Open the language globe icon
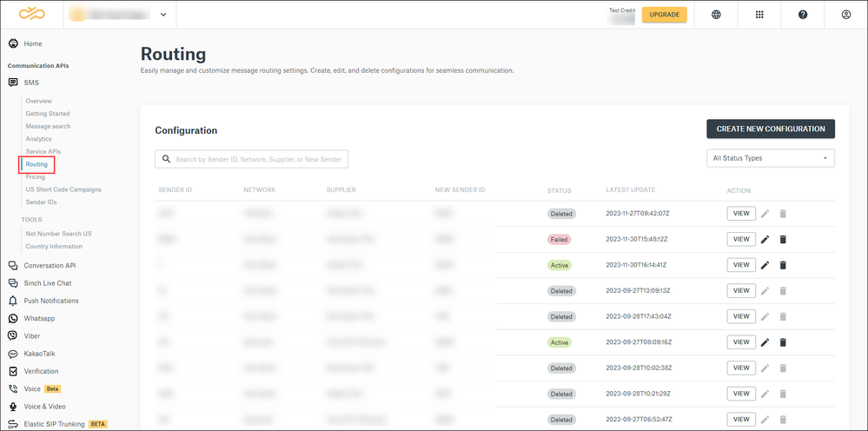 [x=716, y=15]
